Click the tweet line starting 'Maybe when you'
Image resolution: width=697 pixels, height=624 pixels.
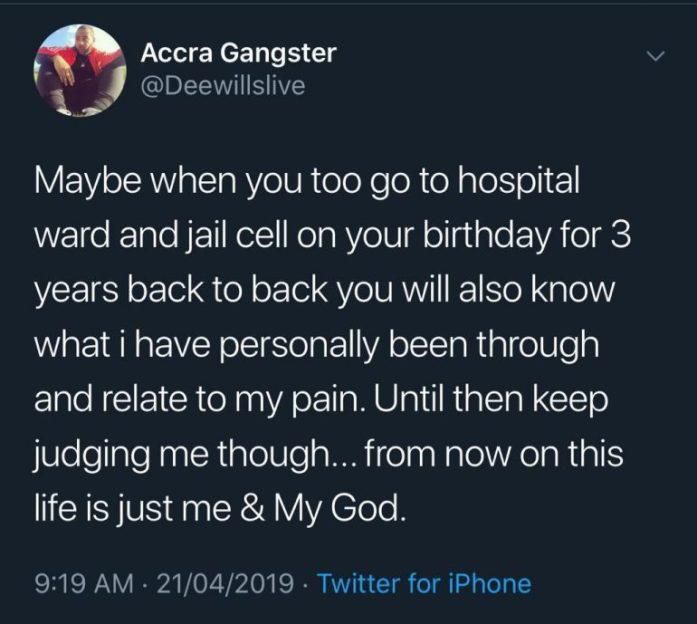click(306, 185)
